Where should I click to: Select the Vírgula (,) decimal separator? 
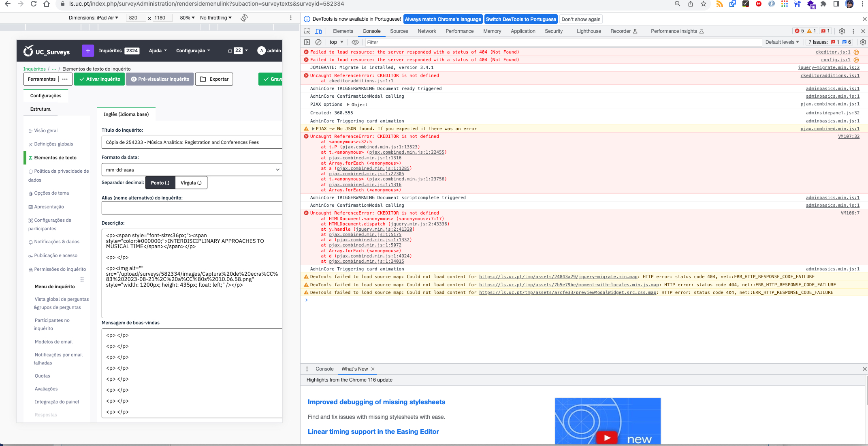191,183
